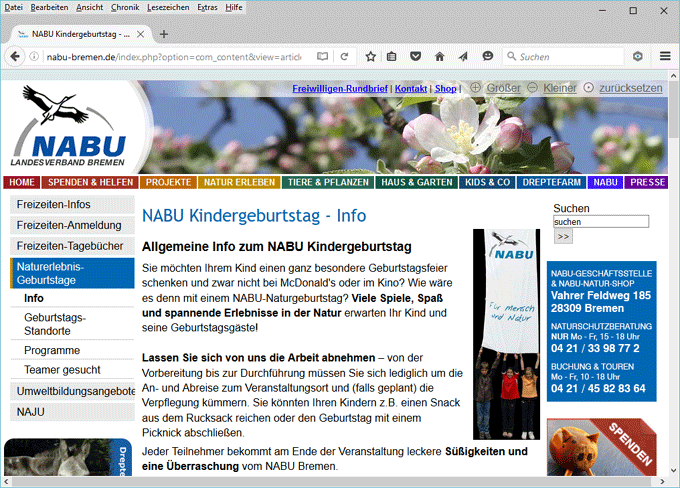
Task: Go back with the browser back arrow
Action: [x=15, y=56]
